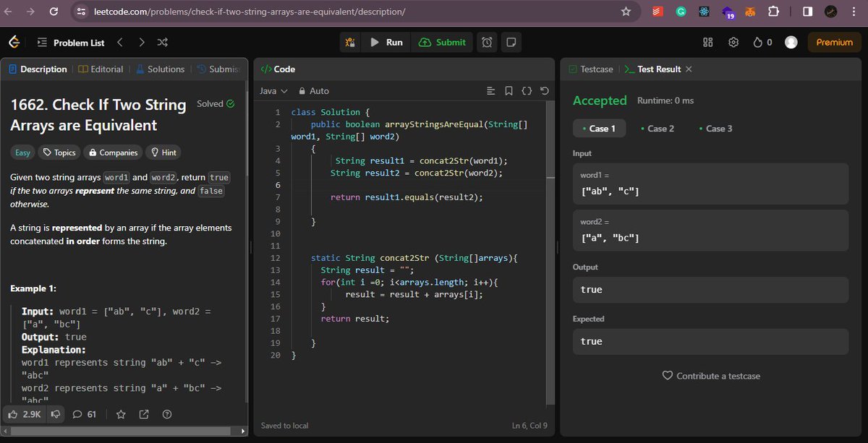Screen dimensions: 868x443
Task: Dislike the problem with thumbs down
Action: [55, 414]
